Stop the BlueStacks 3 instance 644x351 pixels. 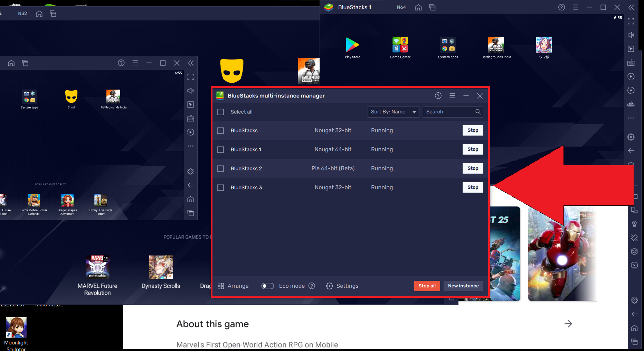coord(473,187)
